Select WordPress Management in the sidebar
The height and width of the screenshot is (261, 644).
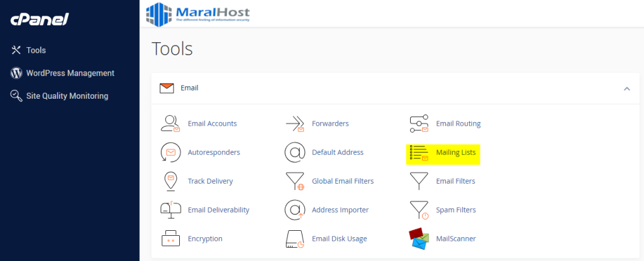tap(70, 73)
